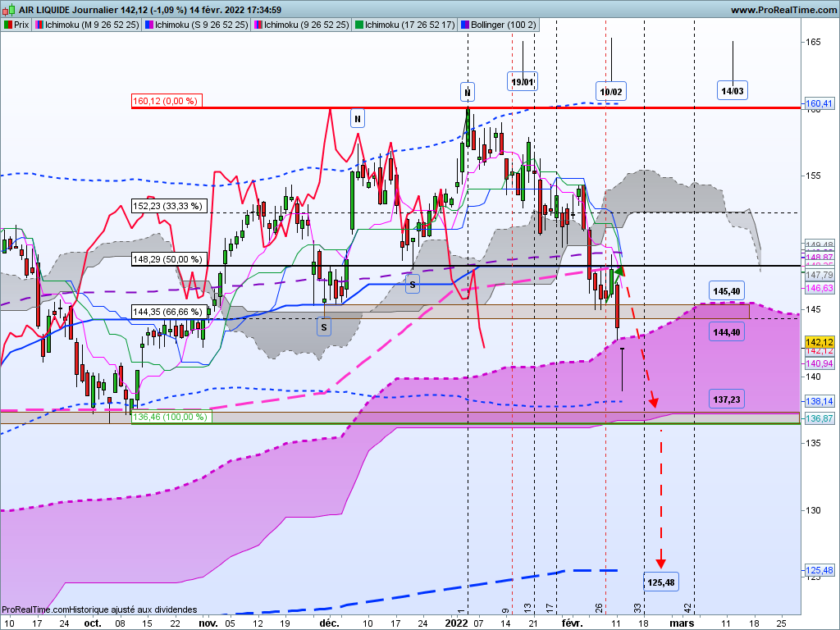The height and width of the screenshot is (630, 840).
Task: Click the 145,40 price annotation box
Action: (x=727, y=291)
